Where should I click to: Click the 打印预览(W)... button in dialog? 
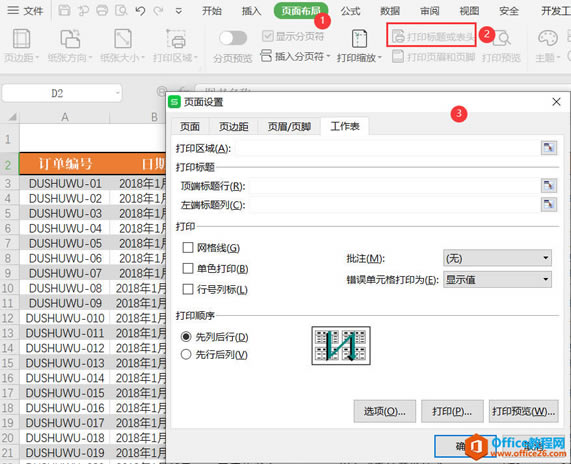pos(523,412)
